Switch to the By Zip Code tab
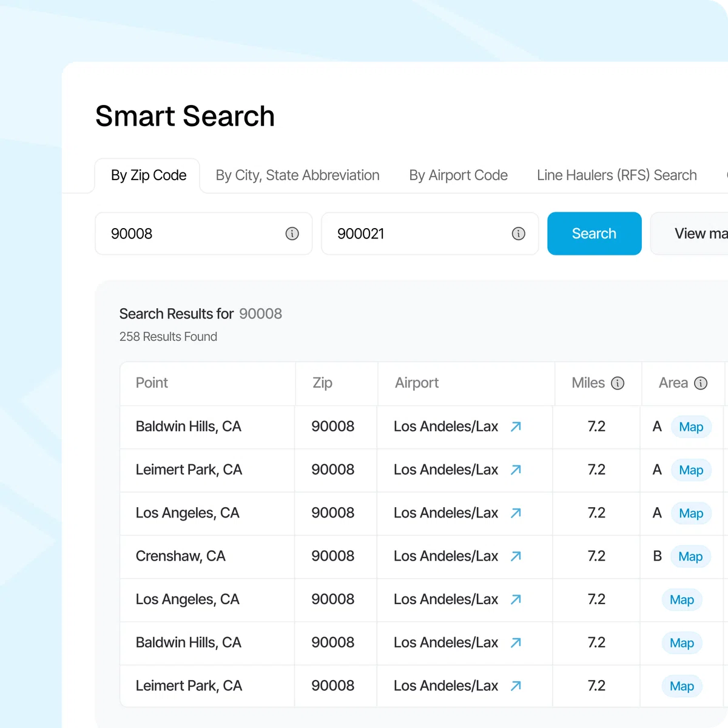Image resolution: width=728 pixels, height=728 pixels. click(x=148, y=175)
